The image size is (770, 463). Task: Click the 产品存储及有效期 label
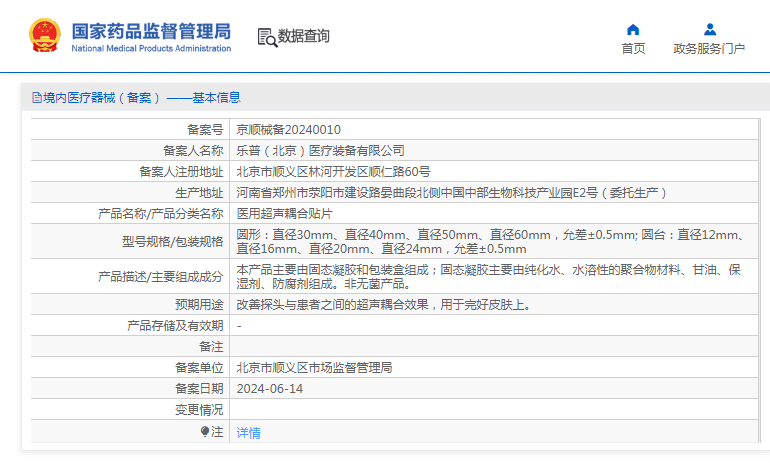175,326
